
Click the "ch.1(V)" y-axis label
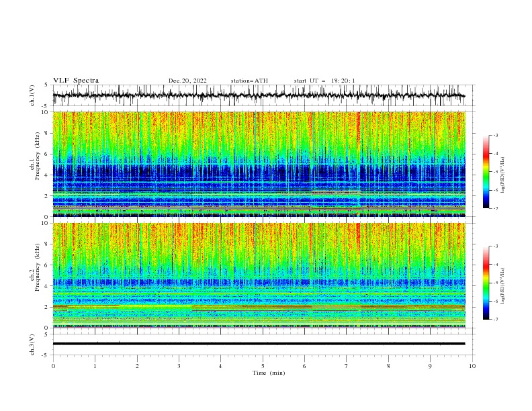[x=32, y=95]
